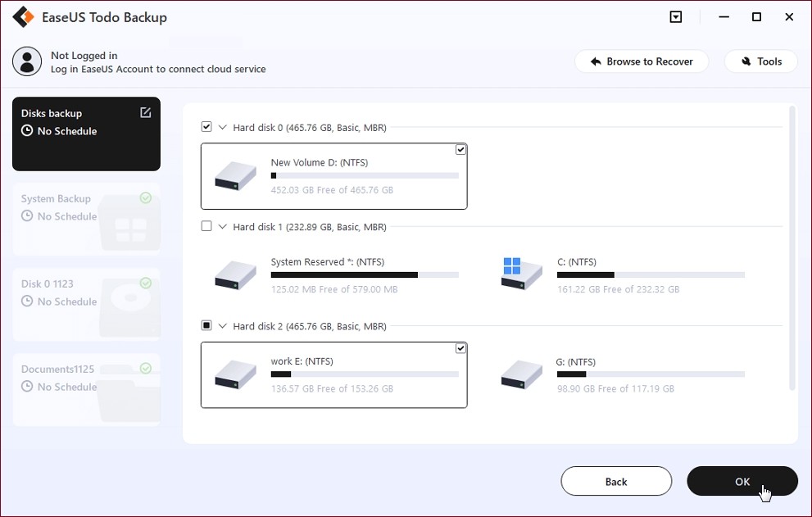Collapse the Hard disk 2 list

221,325
